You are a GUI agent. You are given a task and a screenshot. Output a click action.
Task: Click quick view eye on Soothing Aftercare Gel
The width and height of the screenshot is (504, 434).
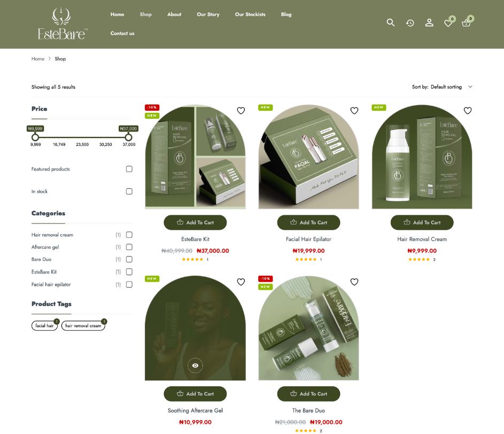pyautogui.click(x=195, y=366)
